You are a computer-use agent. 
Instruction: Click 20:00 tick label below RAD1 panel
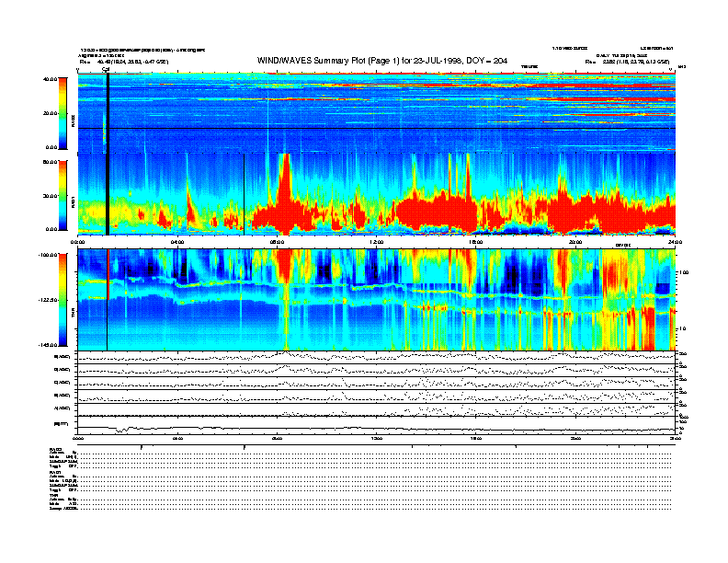pos(575,242)
